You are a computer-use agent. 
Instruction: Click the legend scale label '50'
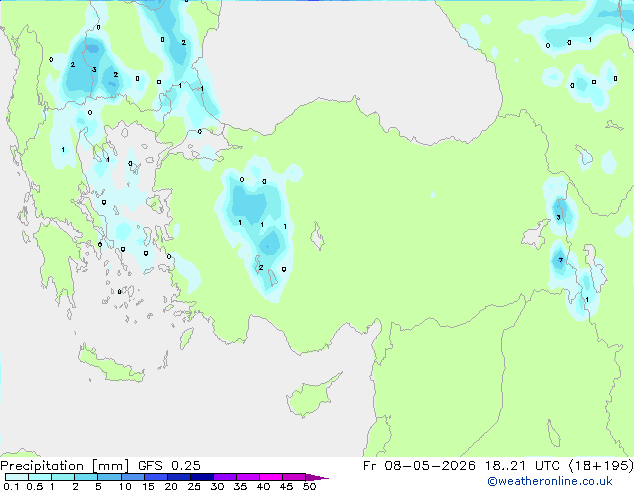click(x=310, y=486)
